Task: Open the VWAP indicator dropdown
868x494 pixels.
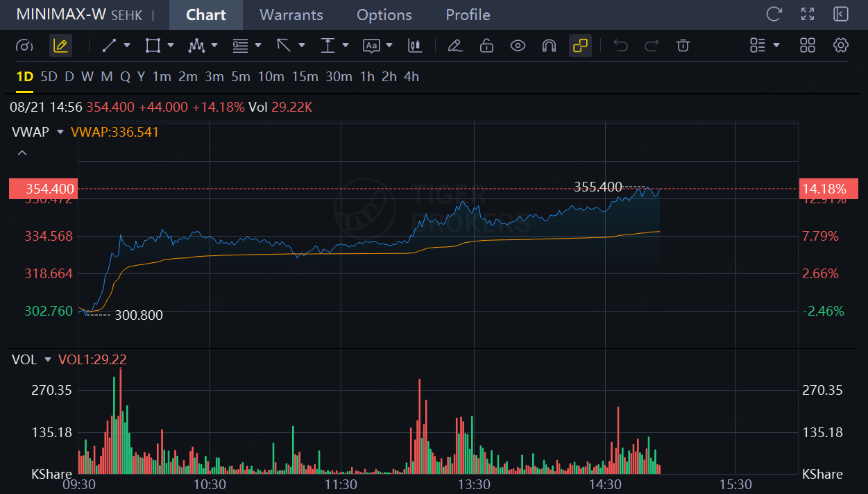Action: click(60, 132)
